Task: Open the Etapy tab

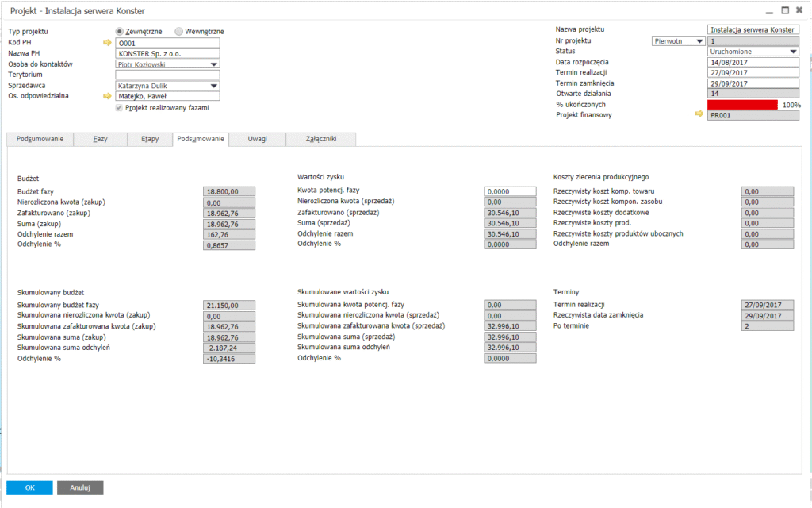Action: [x=149, y=139]
